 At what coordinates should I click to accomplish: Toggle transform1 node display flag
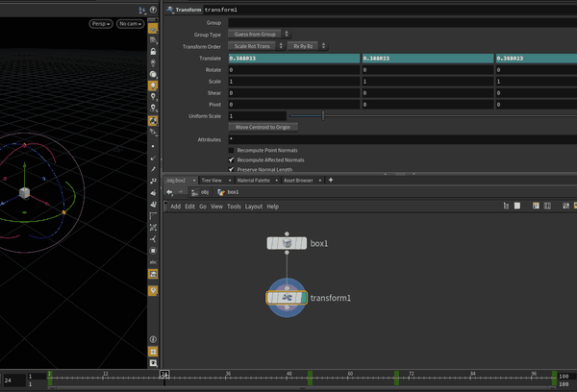tap(304, 298)
